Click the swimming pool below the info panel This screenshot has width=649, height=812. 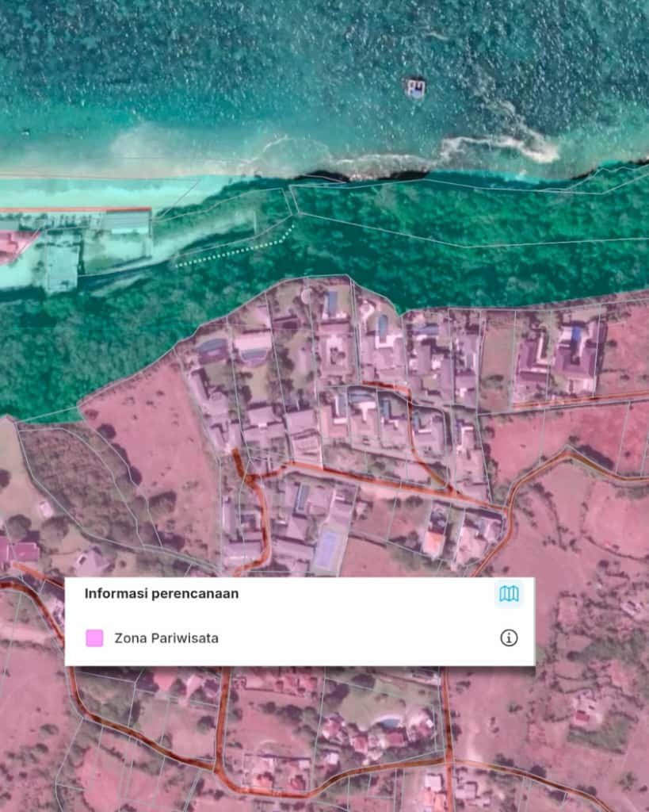(388, 722)
